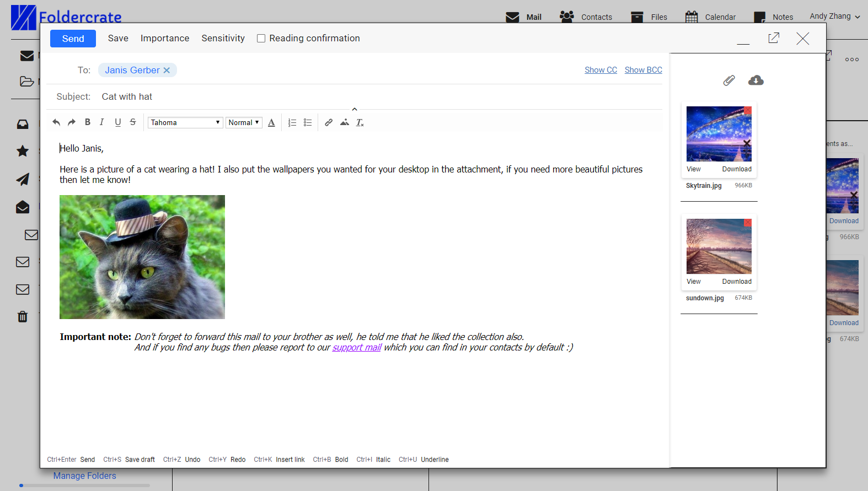Screen dimensions: 868x491
Task: Click the Skytrain.jpg file name label
Action: 704,186
